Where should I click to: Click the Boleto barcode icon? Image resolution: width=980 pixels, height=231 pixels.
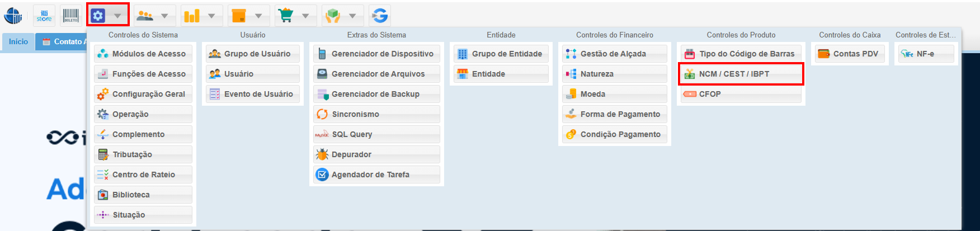70,16
